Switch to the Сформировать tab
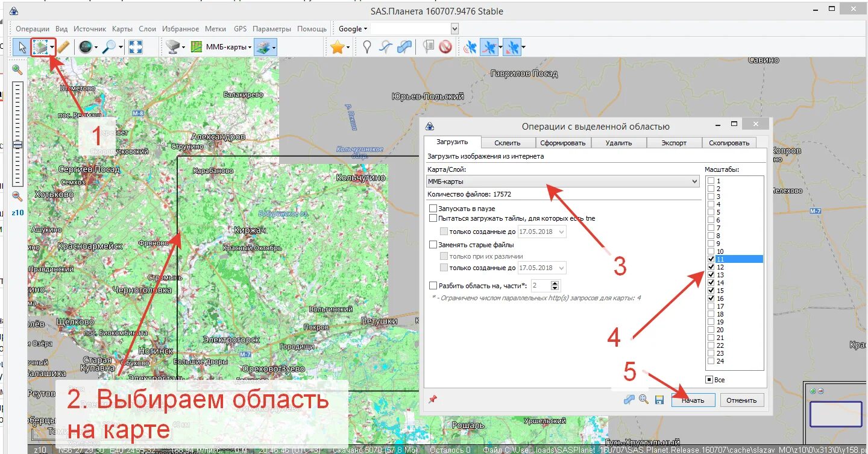The width and height of the screenshot is (868, 454). click(562, 143)
